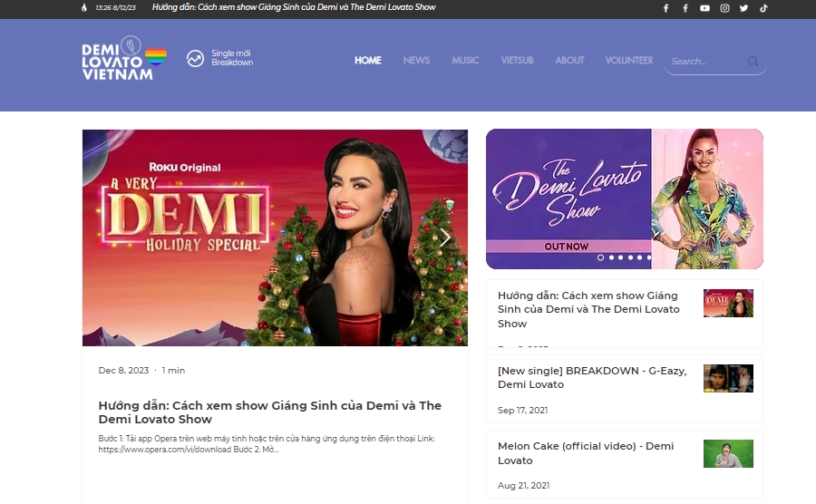The height and width of the screenshot is (504, 816).
Task: Open the NEWS menu item
Action: pyautogui.click(x=416, y=61)
